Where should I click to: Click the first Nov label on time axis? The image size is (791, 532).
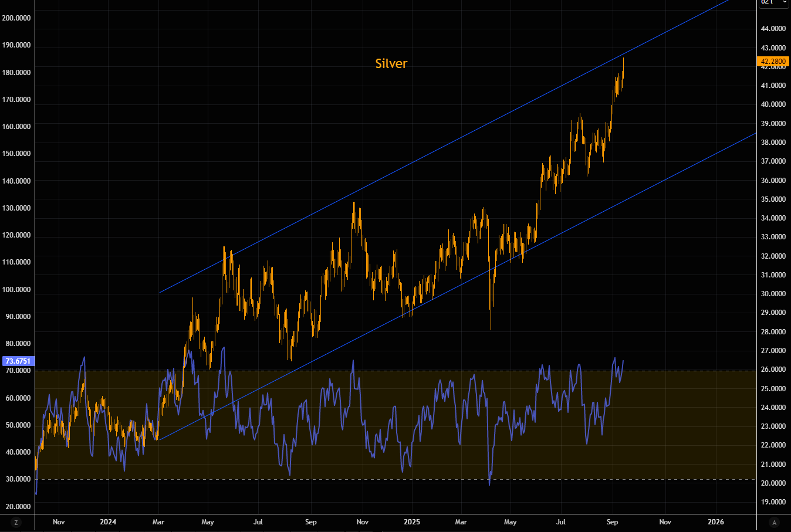(x=59, y=521)
